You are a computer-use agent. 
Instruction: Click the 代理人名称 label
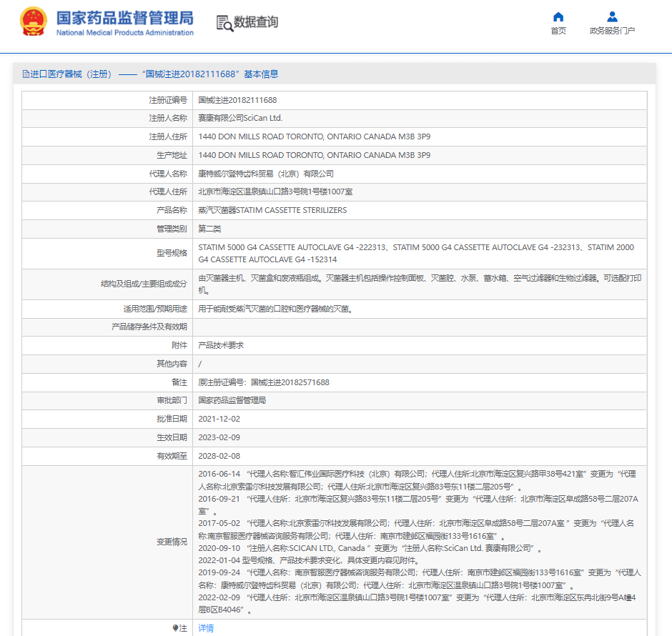tap(168, 174)
